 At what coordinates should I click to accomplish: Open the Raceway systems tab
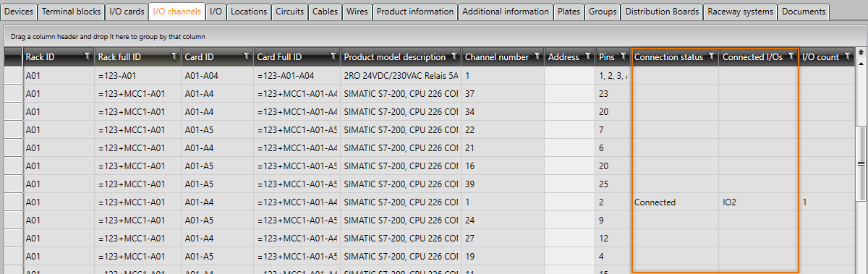tap(741, 12)
